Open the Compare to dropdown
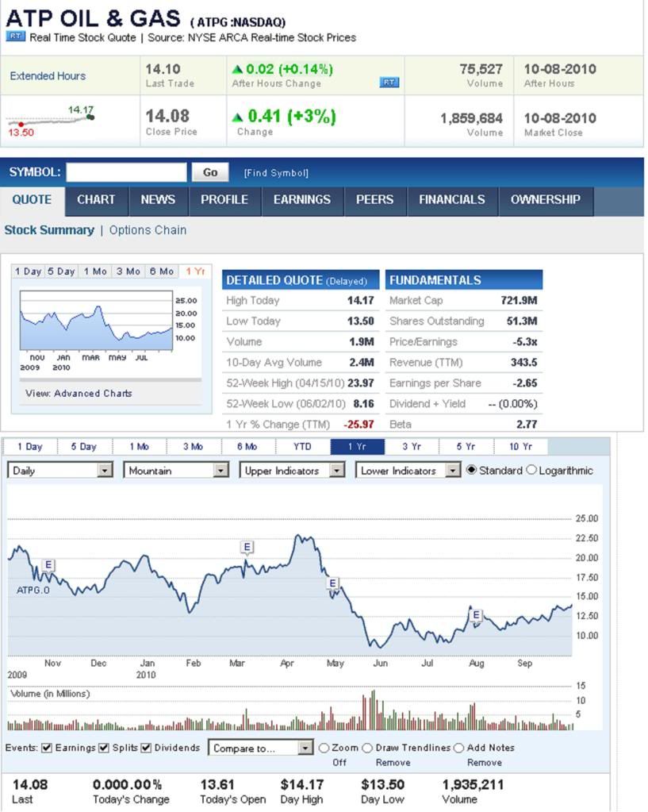648x812 pixels. point(261,748)
